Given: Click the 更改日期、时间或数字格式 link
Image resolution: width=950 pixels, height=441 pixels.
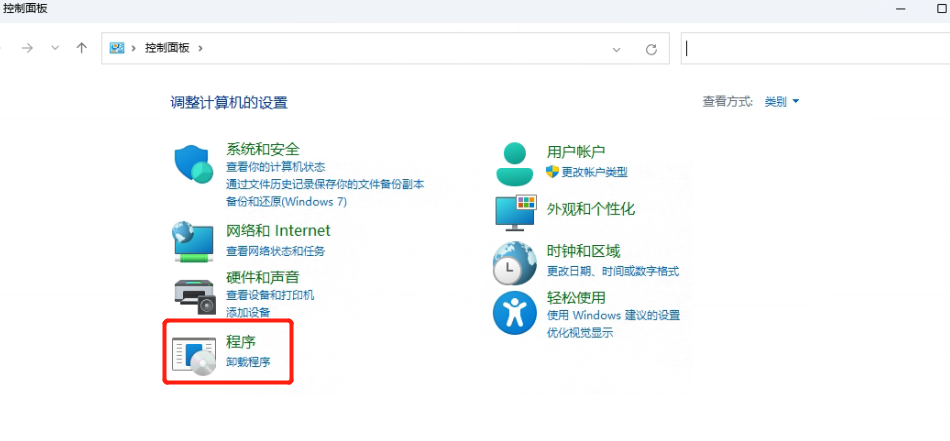Looking at the screenshot, I should tap(613, 271).
